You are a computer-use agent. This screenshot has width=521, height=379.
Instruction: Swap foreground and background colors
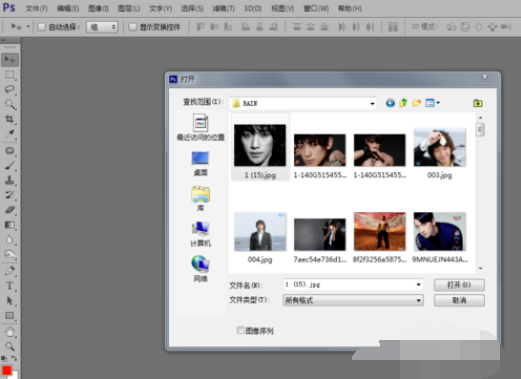tap(14, 358)
